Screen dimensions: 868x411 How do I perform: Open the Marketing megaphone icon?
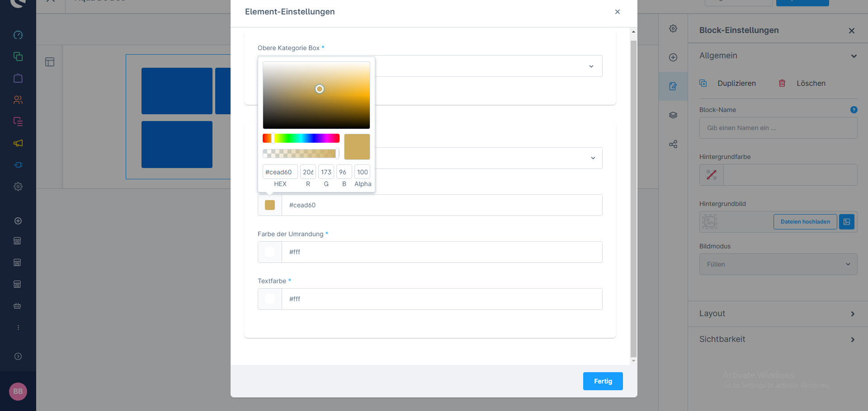(18, 143)
